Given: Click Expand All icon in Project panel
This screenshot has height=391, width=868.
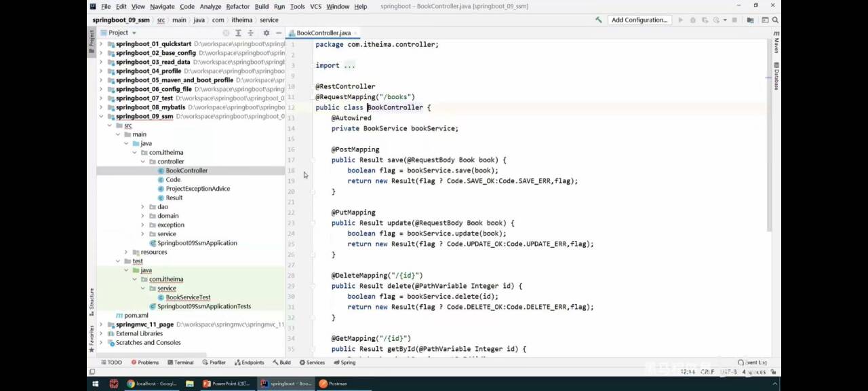Looking at the screenshot, I should 239,33.
